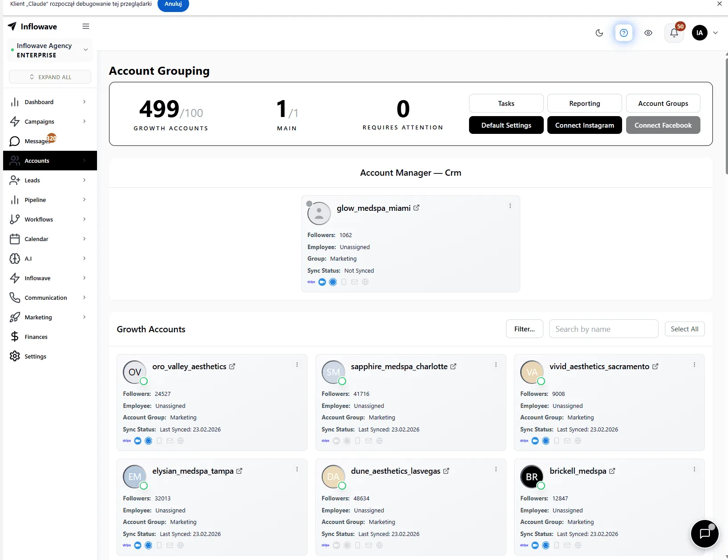
Task: Click the A.I brain icon
Action: 15,258
